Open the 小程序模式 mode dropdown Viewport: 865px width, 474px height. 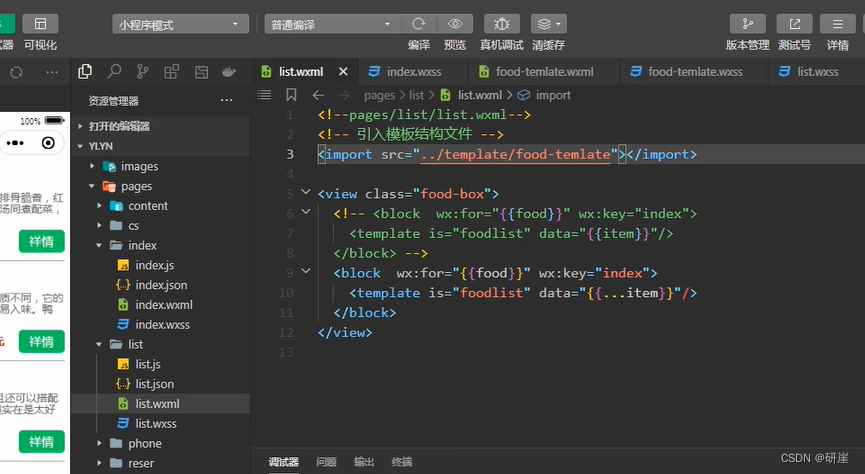(180, 24)
